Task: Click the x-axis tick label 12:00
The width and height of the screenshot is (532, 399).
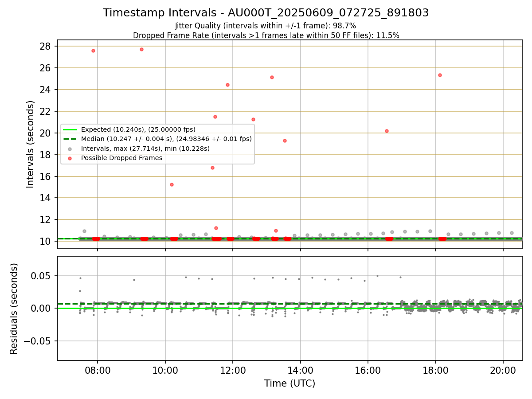Action: click(x=233, y=370)
